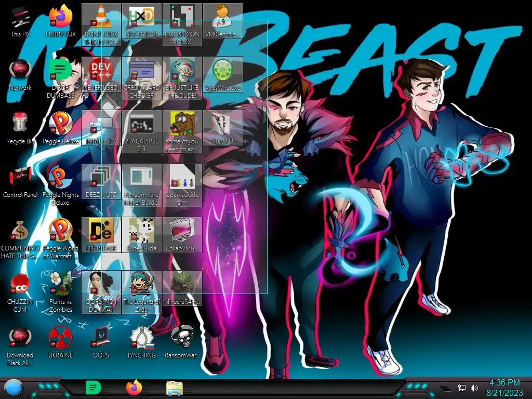Open the Control Panel shortcut
532x399 pixels.
coord(20,180)
